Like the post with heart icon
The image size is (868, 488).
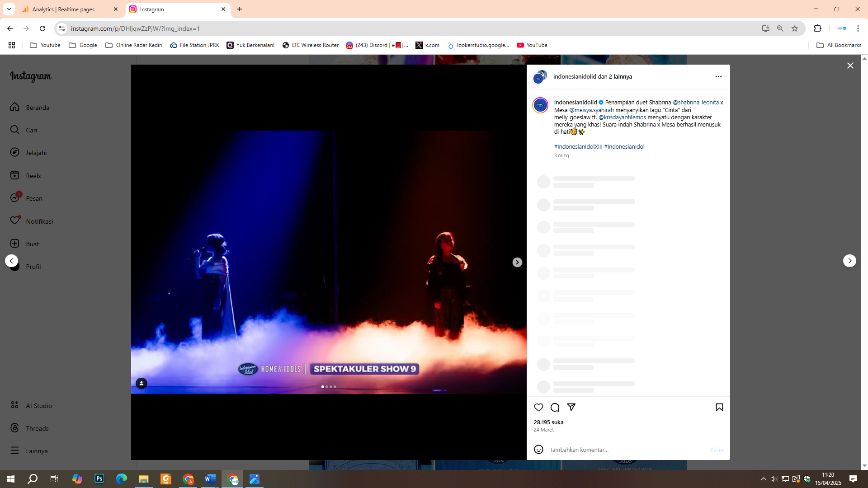[538, 407]
